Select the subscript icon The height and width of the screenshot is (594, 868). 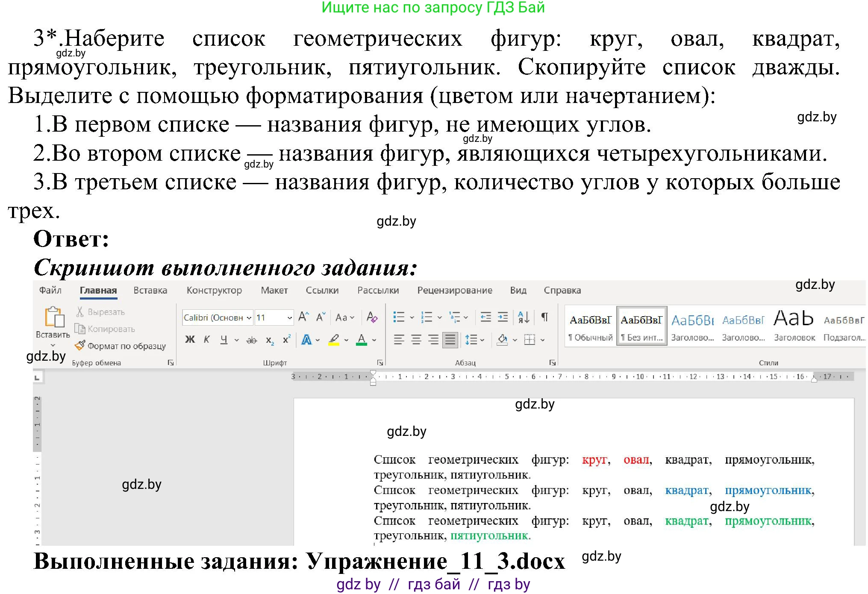pyautogui.click(x=268, y=341)
